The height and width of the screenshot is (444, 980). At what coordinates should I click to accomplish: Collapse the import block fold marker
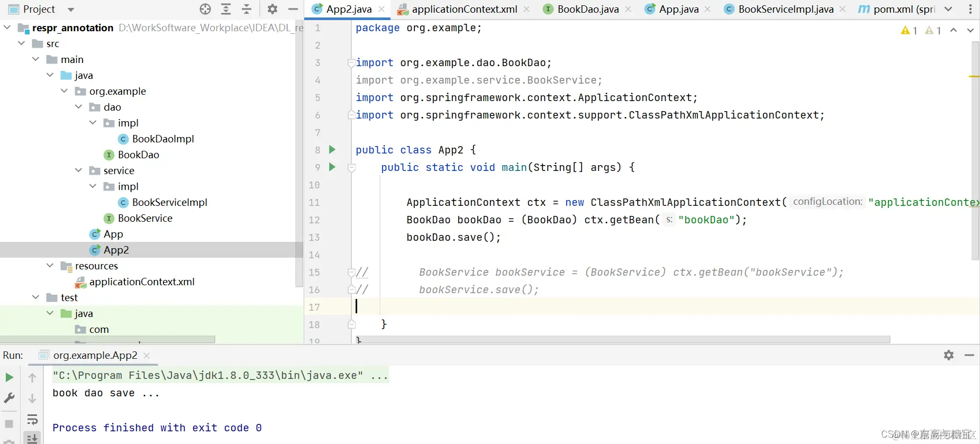(351, 63)
